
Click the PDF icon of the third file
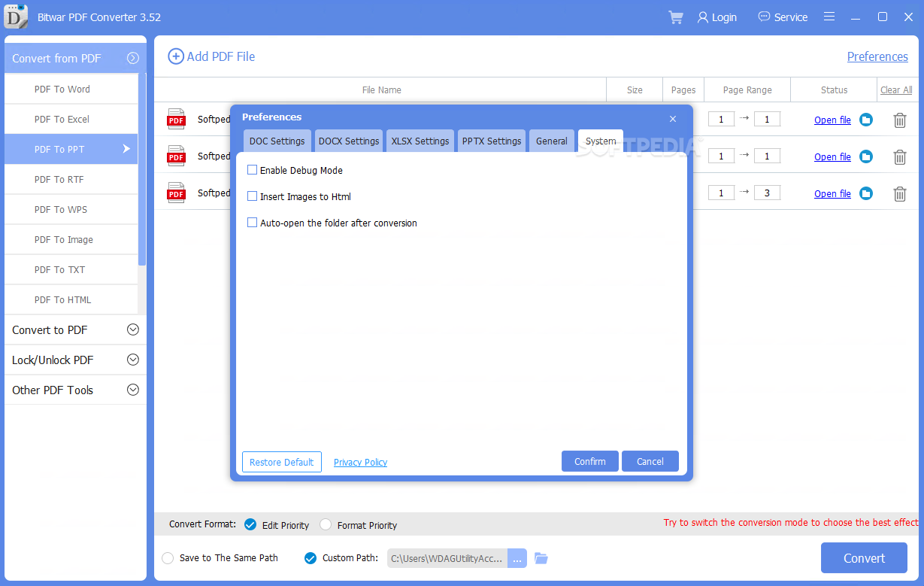point(176,193)
